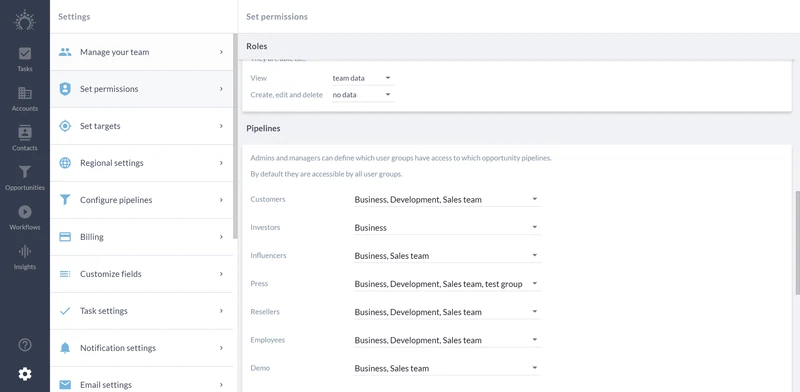Open the Contacts person icon
800x392 pixels.
click(x=24, y=133)
